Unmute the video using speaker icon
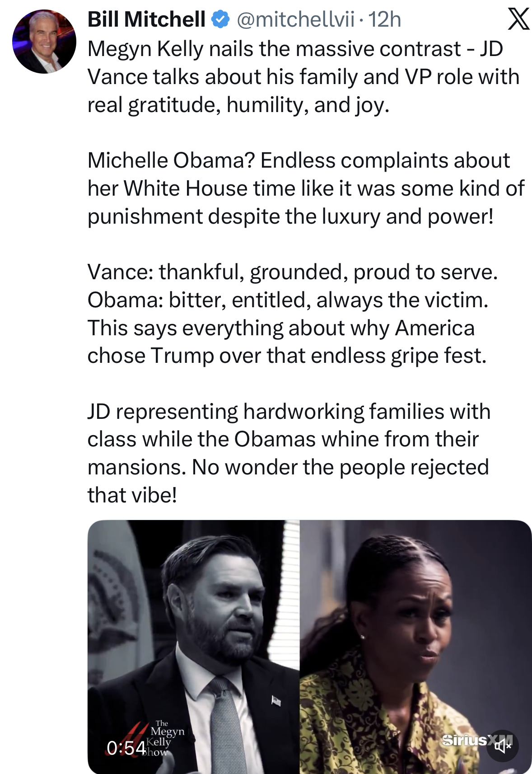Screen dimensions: 532x774 503,746
